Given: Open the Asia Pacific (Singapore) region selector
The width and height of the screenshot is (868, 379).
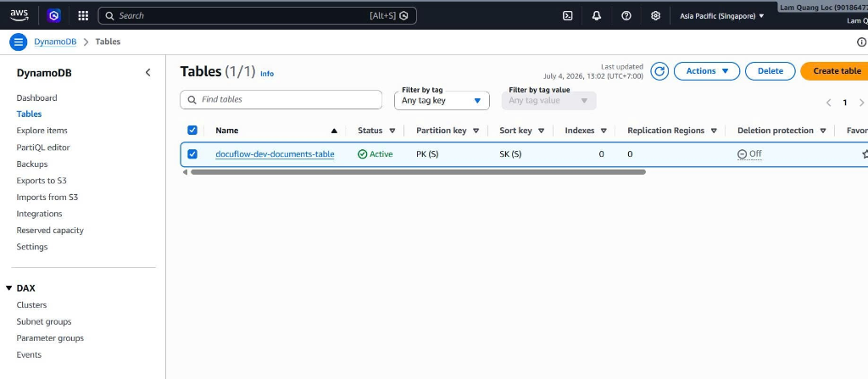Looking at the screenshot, I should click(722, 16).
